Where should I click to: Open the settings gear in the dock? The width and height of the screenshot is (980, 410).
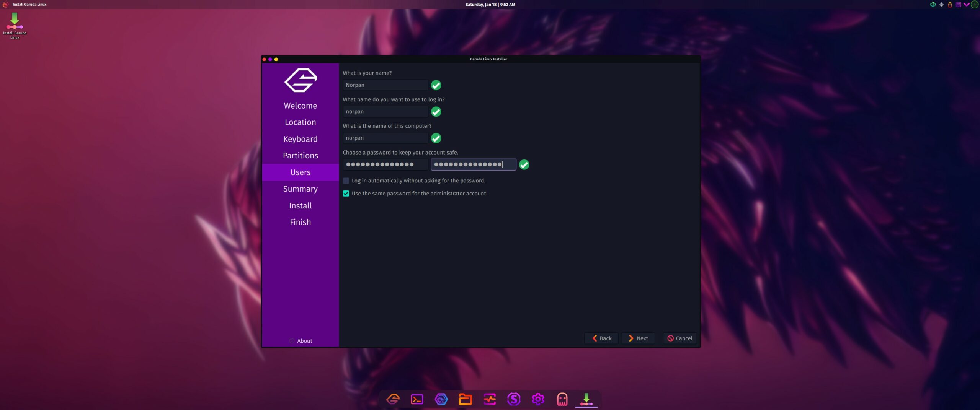pos(538,399)
